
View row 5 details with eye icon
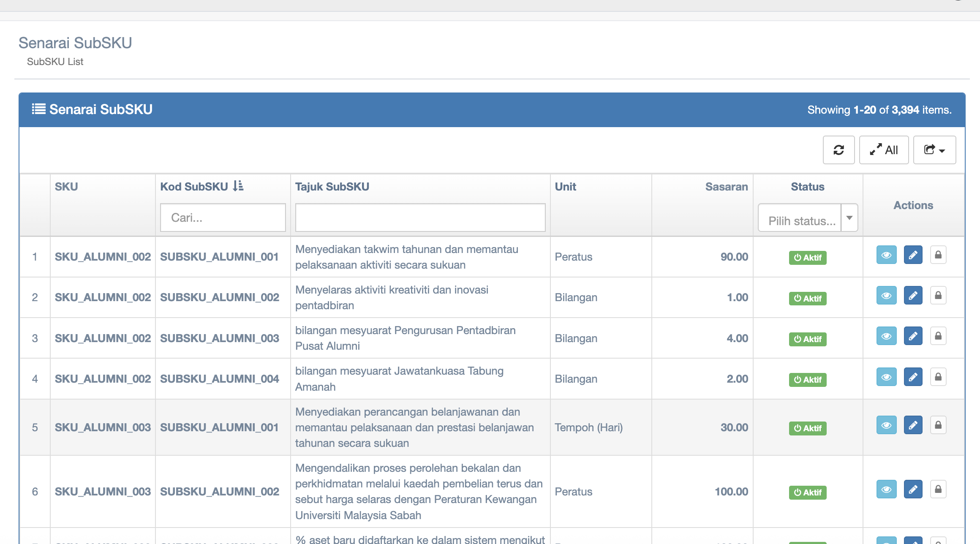coord(886,425)
